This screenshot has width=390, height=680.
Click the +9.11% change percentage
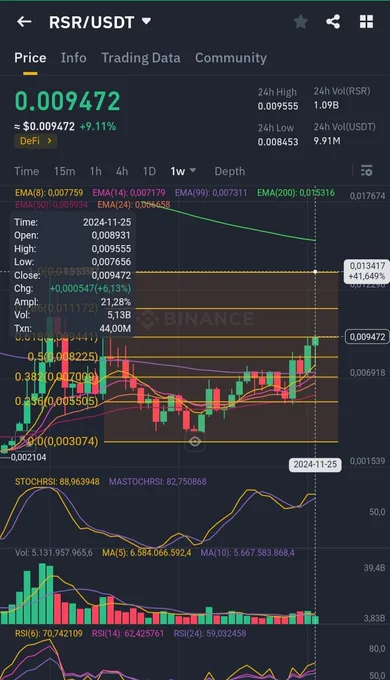98,126
